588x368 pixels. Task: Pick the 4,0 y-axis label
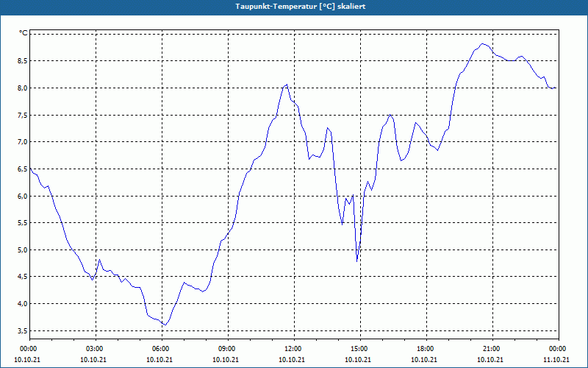[x=23, y=303]
